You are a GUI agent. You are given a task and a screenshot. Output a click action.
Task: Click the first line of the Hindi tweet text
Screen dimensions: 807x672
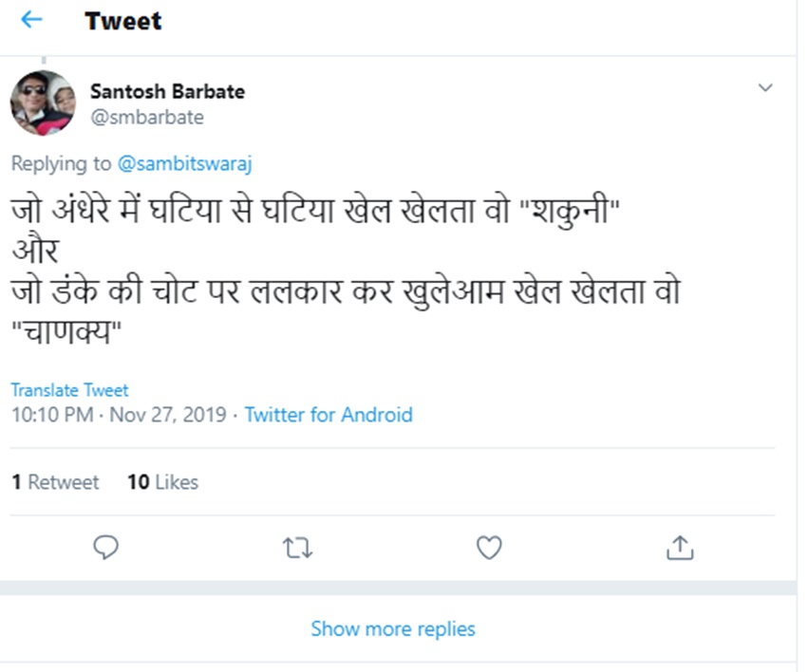coord(313,210)
